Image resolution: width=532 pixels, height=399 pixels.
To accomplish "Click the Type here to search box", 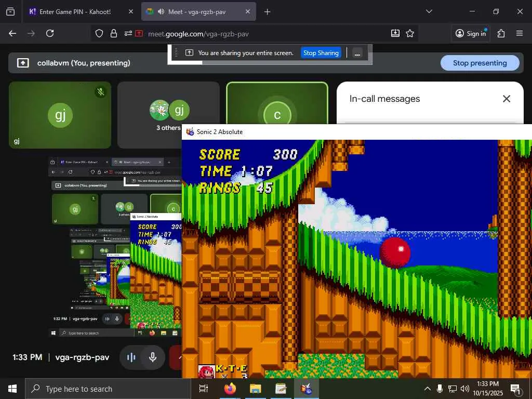I will [108, 389].
